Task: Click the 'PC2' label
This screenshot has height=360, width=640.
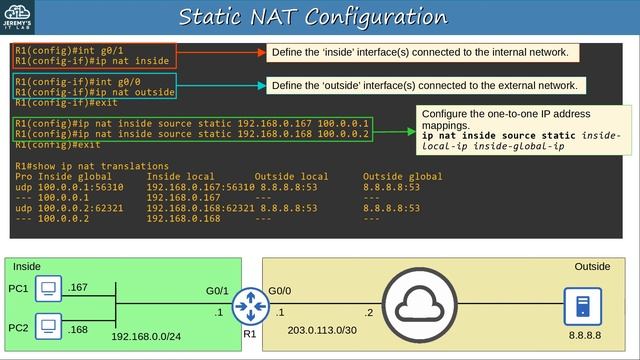Action: click(18, 328)
